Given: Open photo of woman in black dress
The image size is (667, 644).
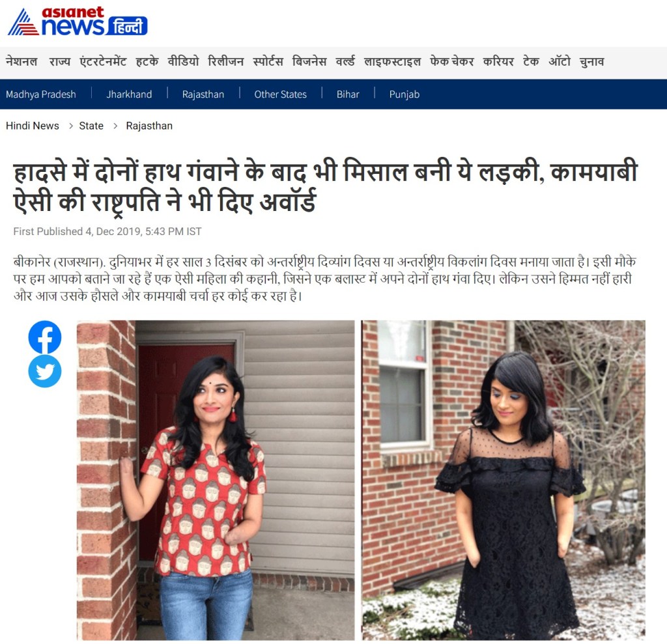Looking at the screenshot, I should (x=504, y=481).
